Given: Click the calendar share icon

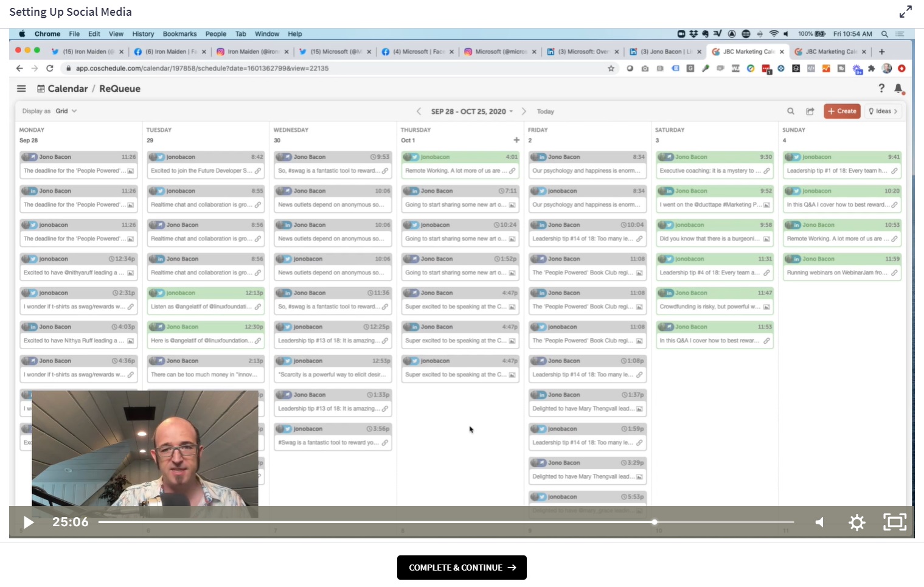Looking at the screenshot, I should 810,111.
